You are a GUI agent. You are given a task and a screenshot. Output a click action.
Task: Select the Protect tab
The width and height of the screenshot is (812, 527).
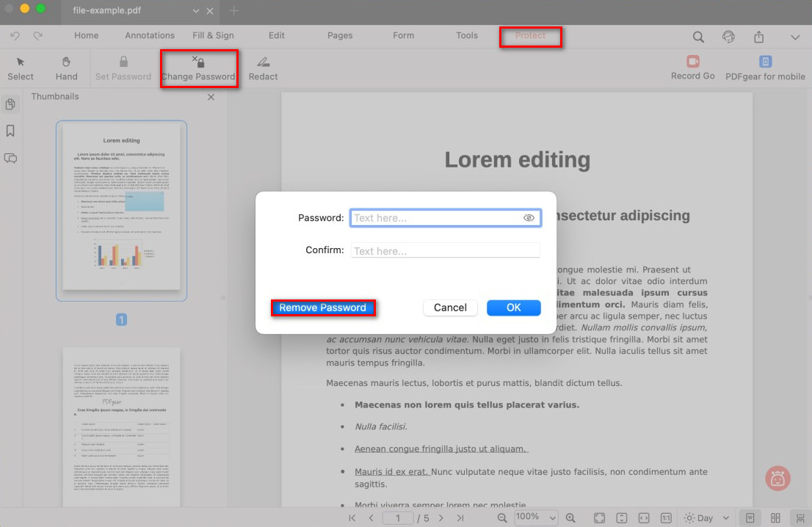point(530,36)
